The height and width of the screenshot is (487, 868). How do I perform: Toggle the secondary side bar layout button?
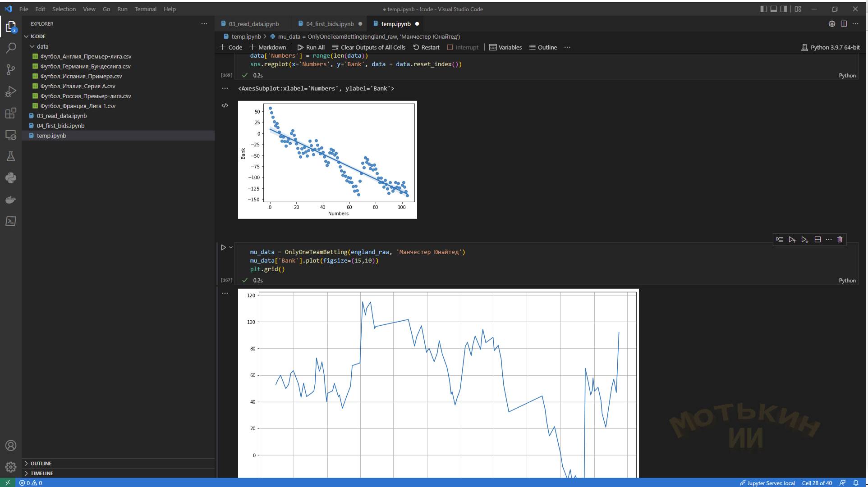784,9
